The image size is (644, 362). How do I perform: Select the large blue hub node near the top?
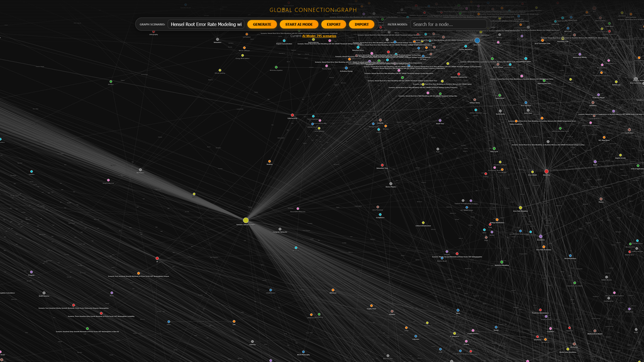pyautogui.click(x=477, y=41)
